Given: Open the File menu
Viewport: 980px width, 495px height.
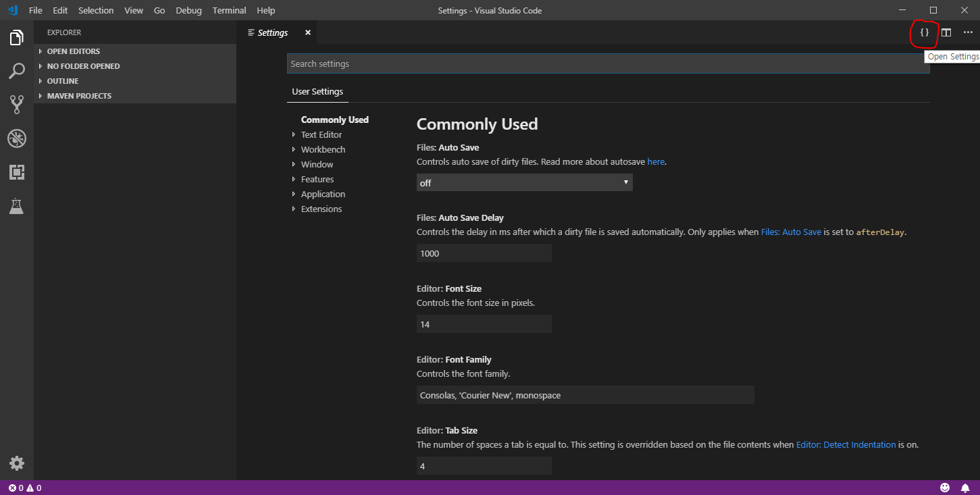Looking at the screenshot, I should 35,11.
